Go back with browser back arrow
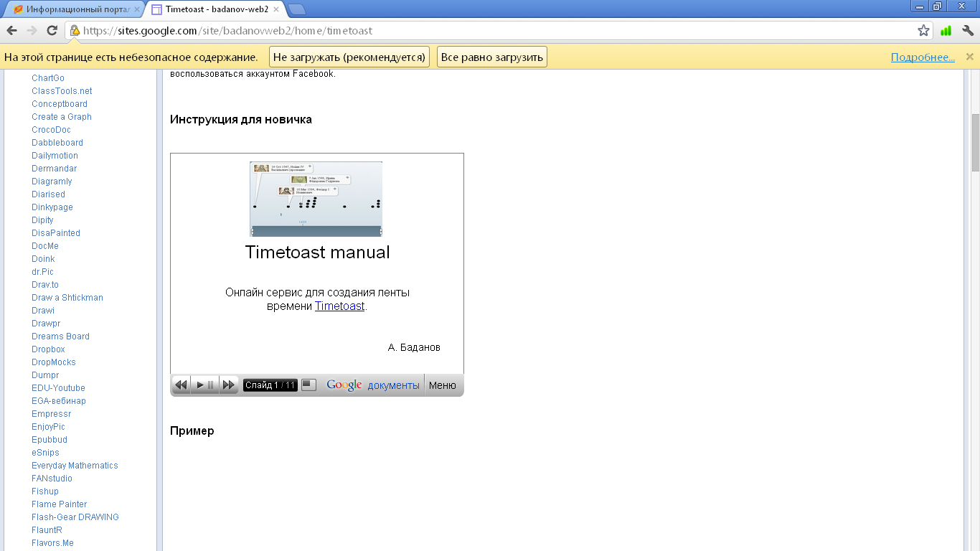The height and width of the screenshot is (551, 980). pos(11,30)
